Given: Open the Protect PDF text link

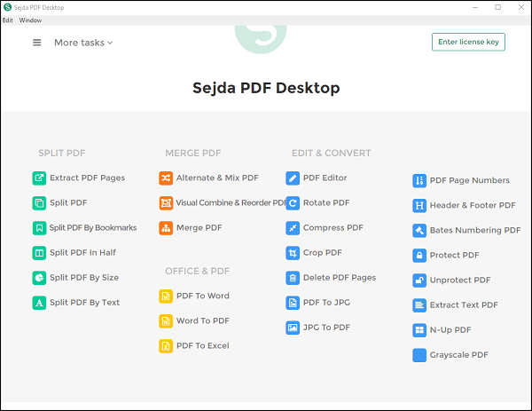Looking at the screenshot, I should click(454, 255).
